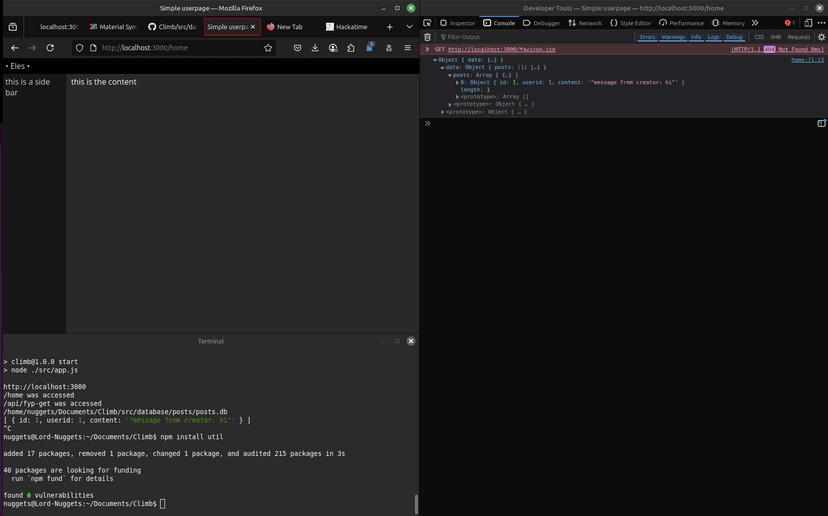Reload the current page
Viewport: 828px width, 516px height.
click(x=51, y=47)
